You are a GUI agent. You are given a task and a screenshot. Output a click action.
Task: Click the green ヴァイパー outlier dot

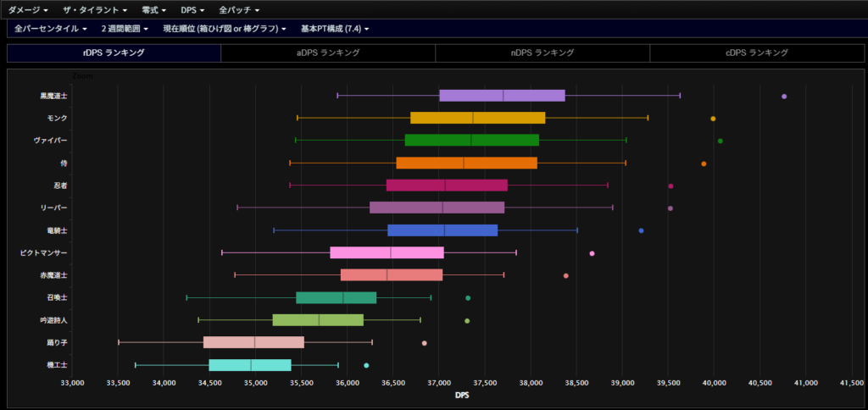(721, 141)
